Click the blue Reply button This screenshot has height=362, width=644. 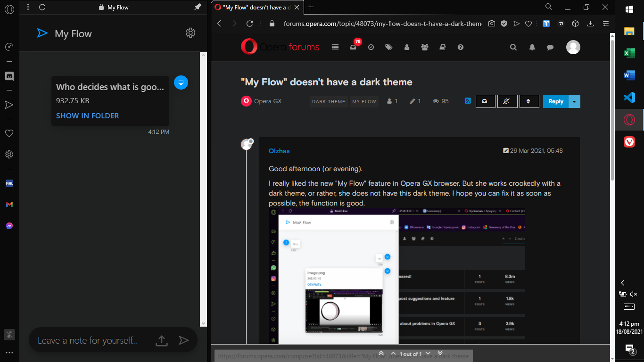tap(556, 101)
